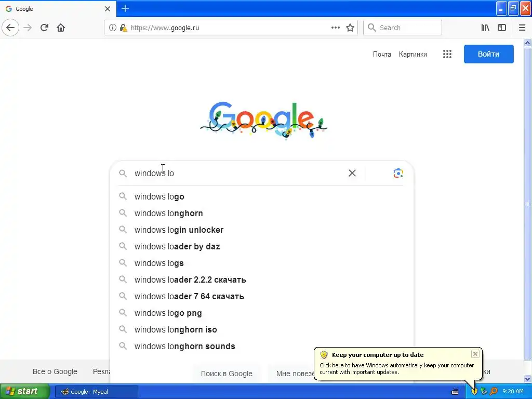The height and width of the screenshot is (399, 532).
Task: Choose suggestion "windows loader 2.2.2 скачать"
Action: (262, 280)
